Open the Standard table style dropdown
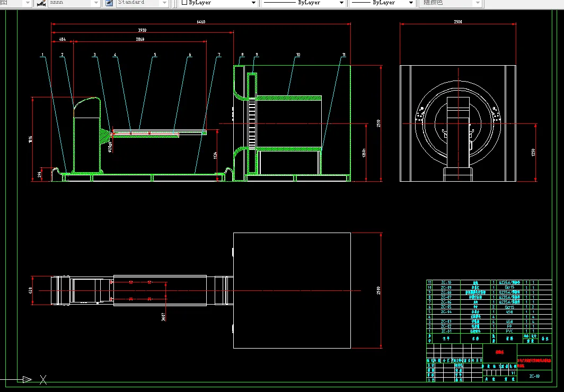 coord(164,3)
